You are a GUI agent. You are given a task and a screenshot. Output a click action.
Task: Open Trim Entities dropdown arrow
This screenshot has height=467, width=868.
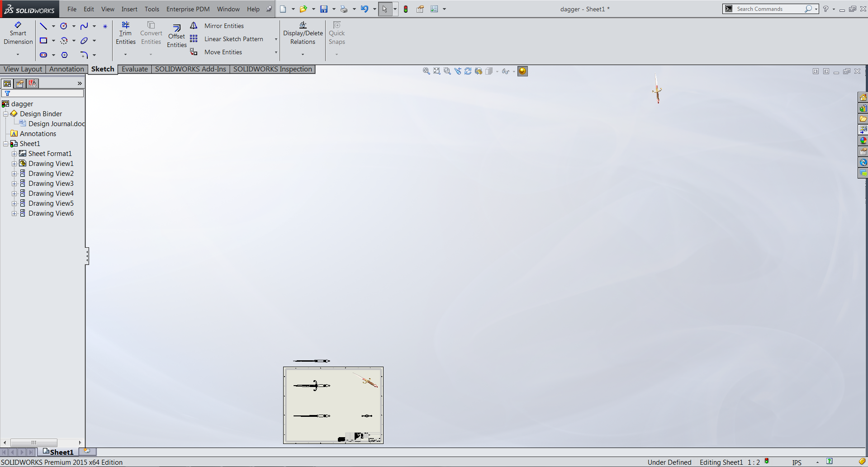coord(125,55)
